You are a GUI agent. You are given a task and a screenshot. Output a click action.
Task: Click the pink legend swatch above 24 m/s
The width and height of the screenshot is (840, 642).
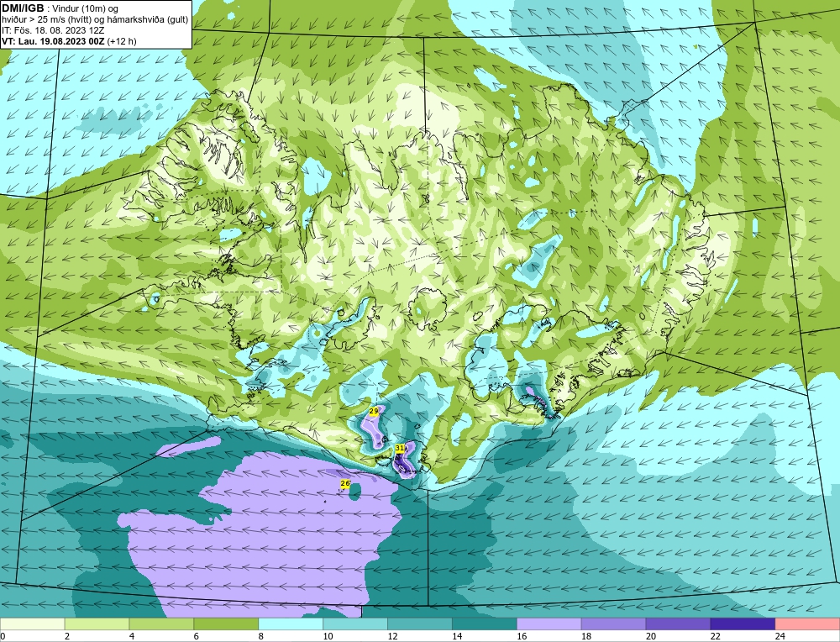click(807, 624)
